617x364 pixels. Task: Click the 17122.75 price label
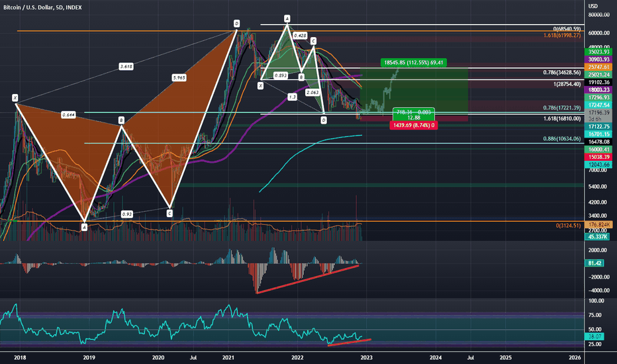pos(598,126)
